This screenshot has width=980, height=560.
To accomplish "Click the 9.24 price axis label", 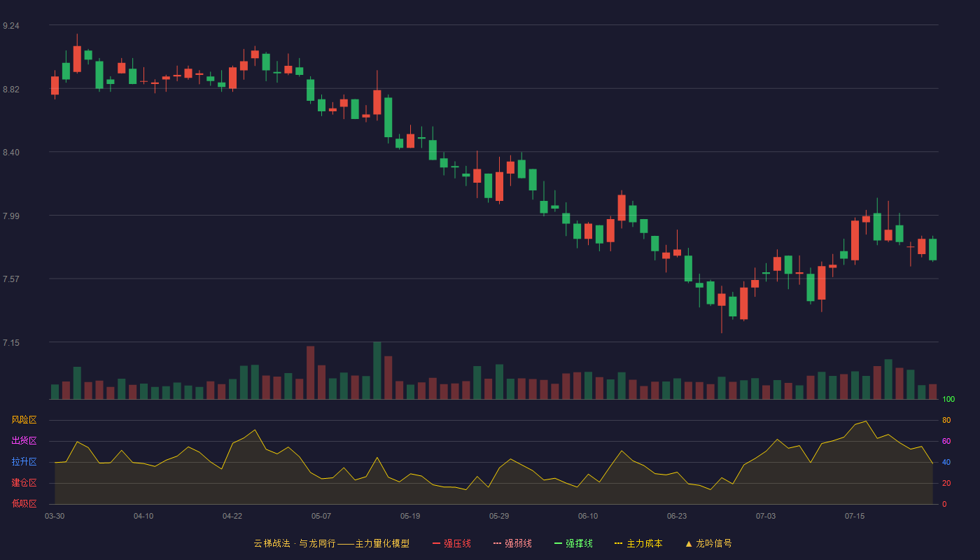I will pos(11,26).
